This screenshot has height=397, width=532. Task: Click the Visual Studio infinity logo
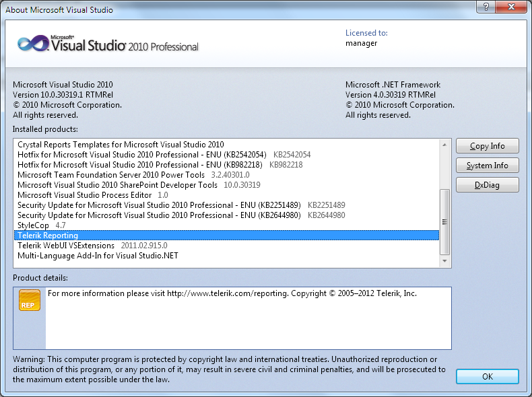click(x=33, y=44)
